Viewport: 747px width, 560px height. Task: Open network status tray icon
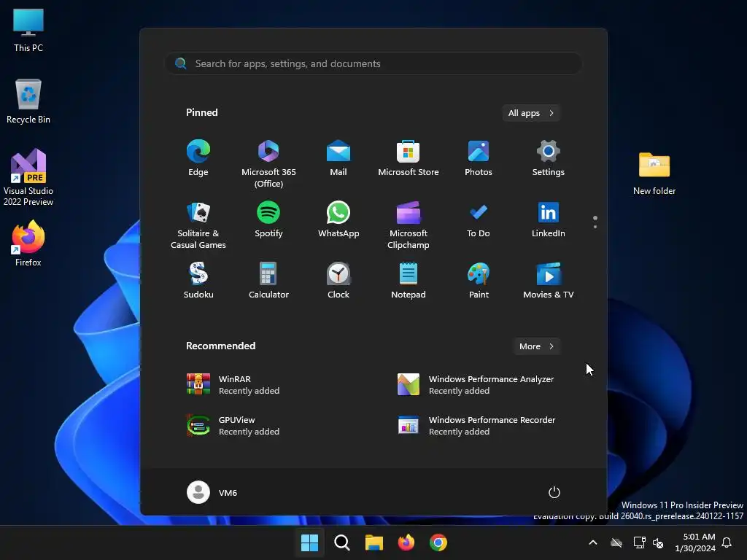point(639,542)
